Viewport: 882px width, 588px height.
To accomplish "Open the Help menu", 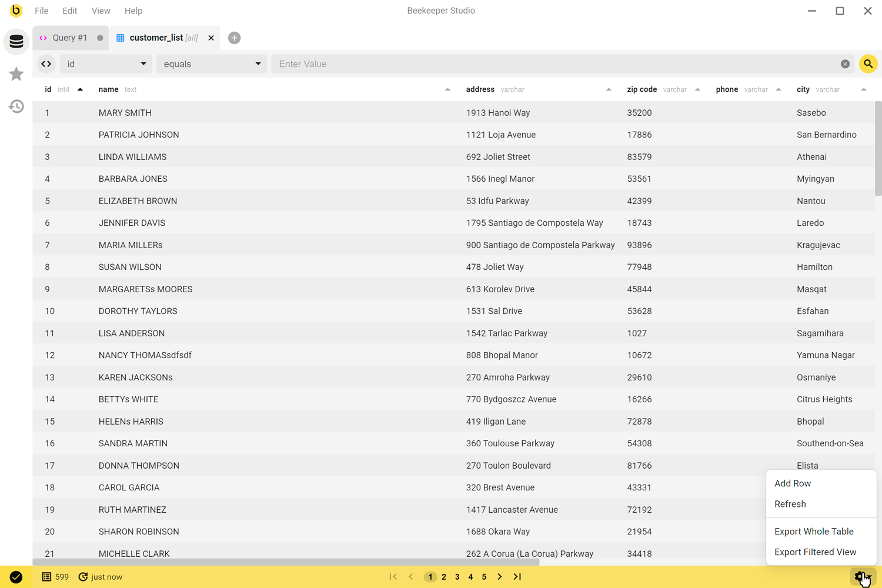I will coord(133,11).
